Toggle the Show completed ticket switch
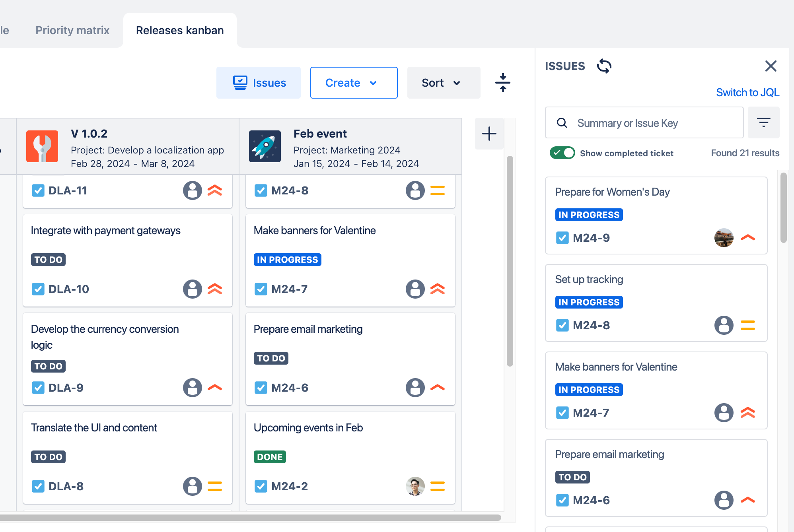This screenshot has width=794, height=532. 562,153
